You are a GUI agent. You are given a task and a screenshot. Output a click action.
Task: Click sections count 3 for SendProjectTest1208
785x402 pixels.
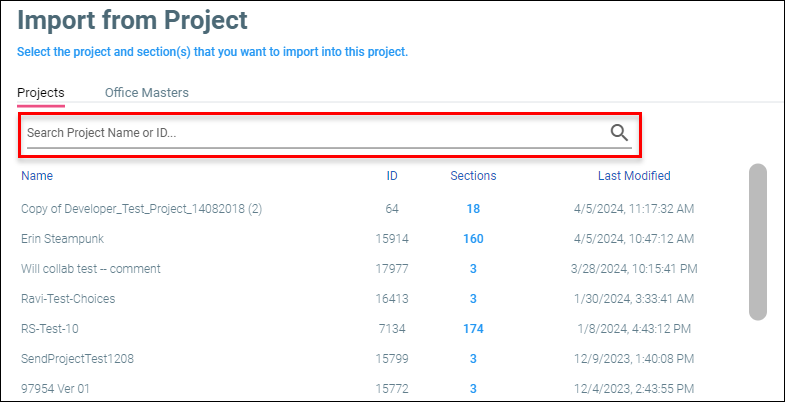pos(473,359)
